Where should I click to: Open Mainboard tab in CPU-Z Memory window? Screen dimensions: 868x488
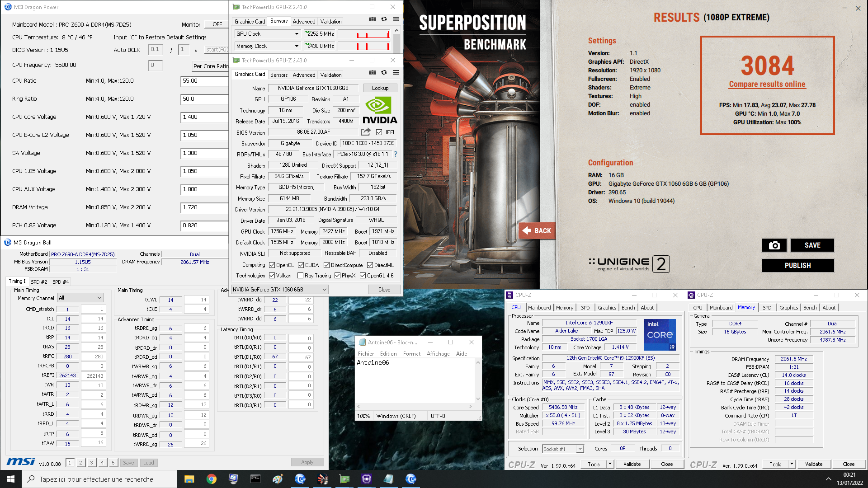coord(721,308)
